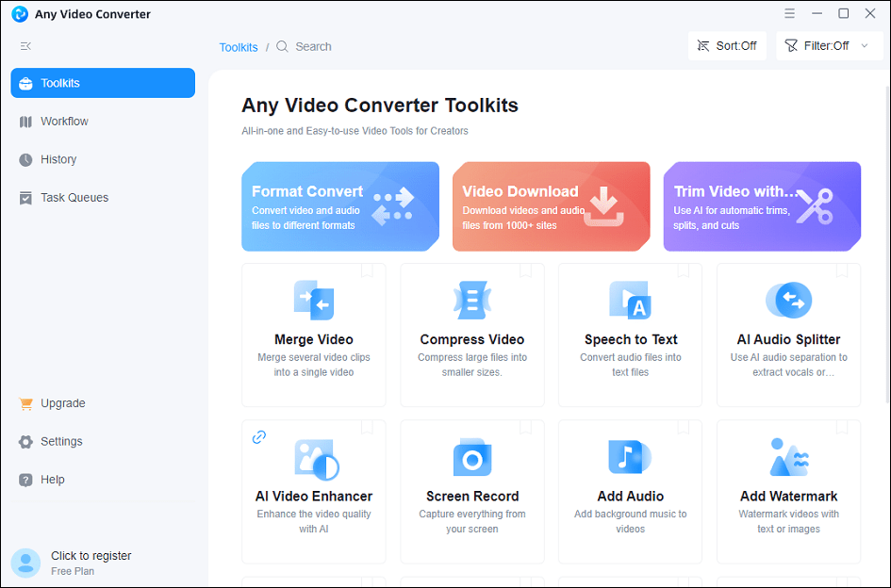This screenshot has width=891, height=588.
Task: Select Click to register
Action: (x=91, y=555)
